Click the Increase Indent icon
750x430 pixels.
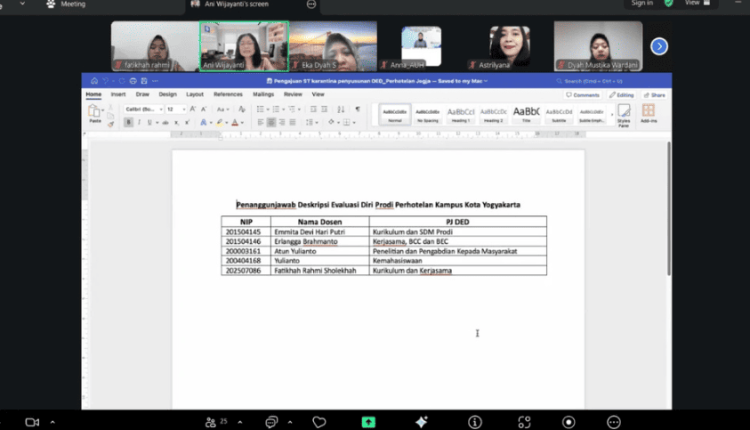click(324, 110)
